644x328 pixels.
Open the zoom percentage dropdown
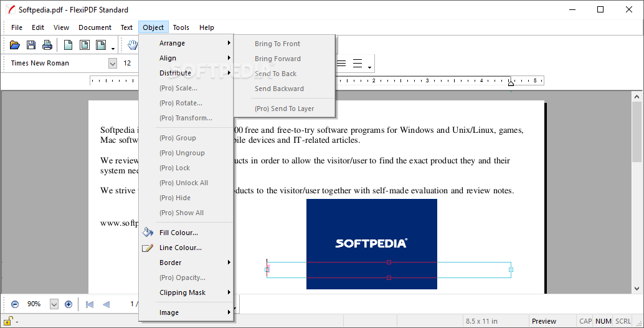click(x=54, y=304)
